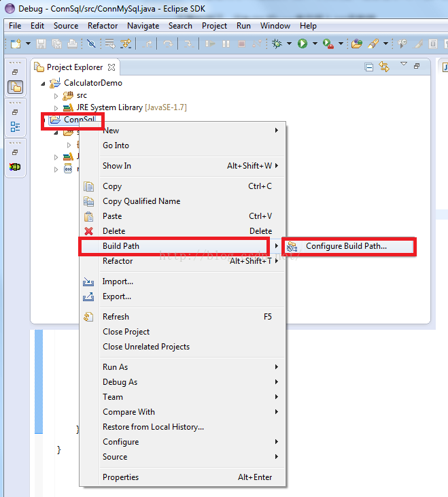This screenshot has height=497, width=448.
Task: Select Close Unrelated Projects
Action: pos(182,347)
